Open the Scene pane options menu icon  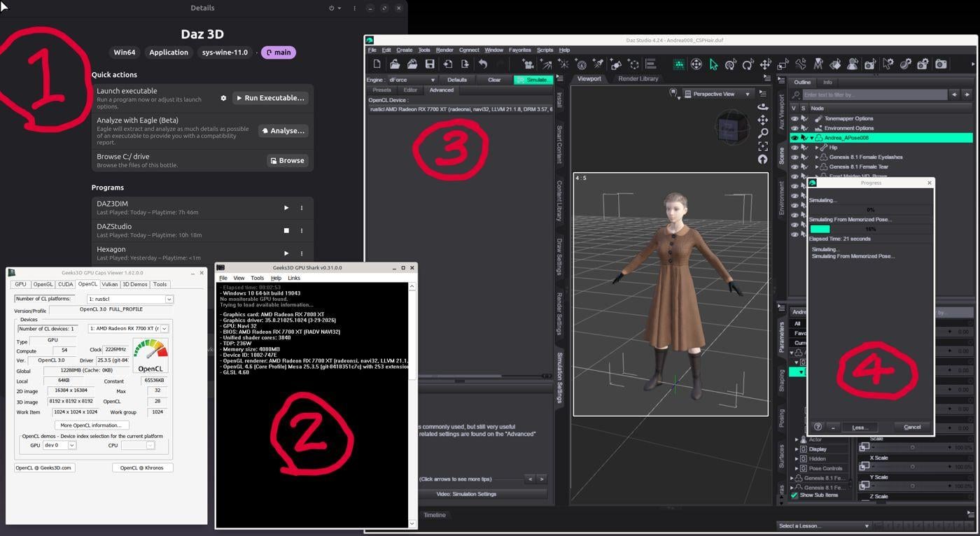click(781, 81)
